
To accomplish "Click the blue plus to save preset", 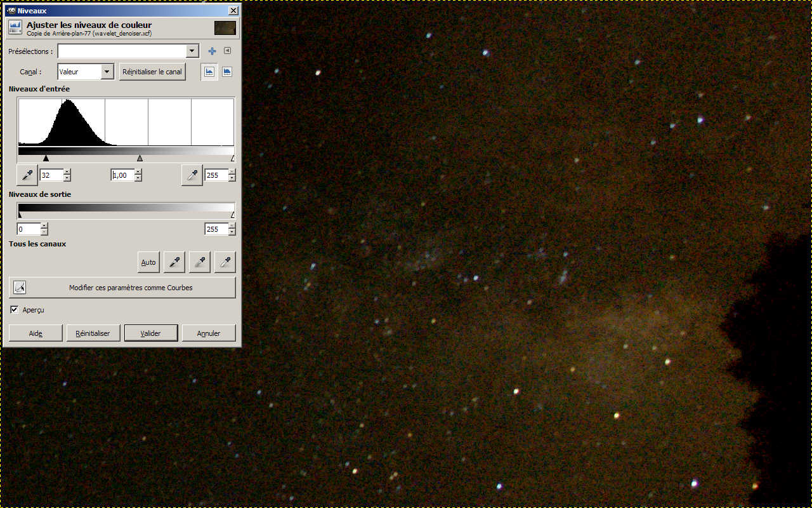I will point(212,51).
